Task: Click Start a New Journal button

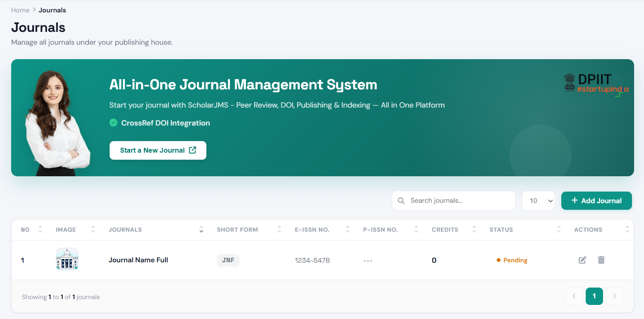Action: [x=158, y=150]
